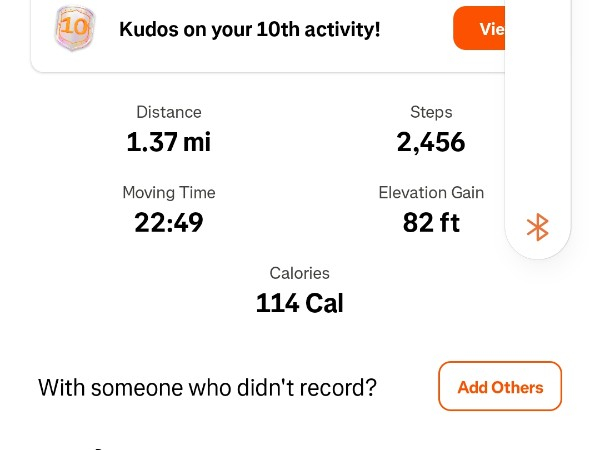Viewport: 600px width, 450px height.
Task: Click the Calories label
Action: click(x=299, y=273)
